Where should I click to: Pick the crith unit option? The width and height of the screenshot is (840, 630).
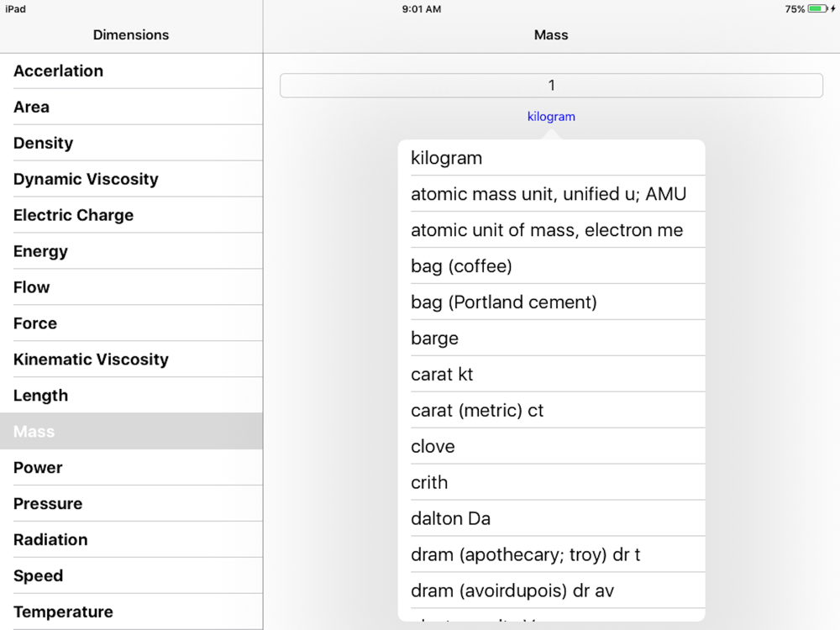(x=551, y=483)
